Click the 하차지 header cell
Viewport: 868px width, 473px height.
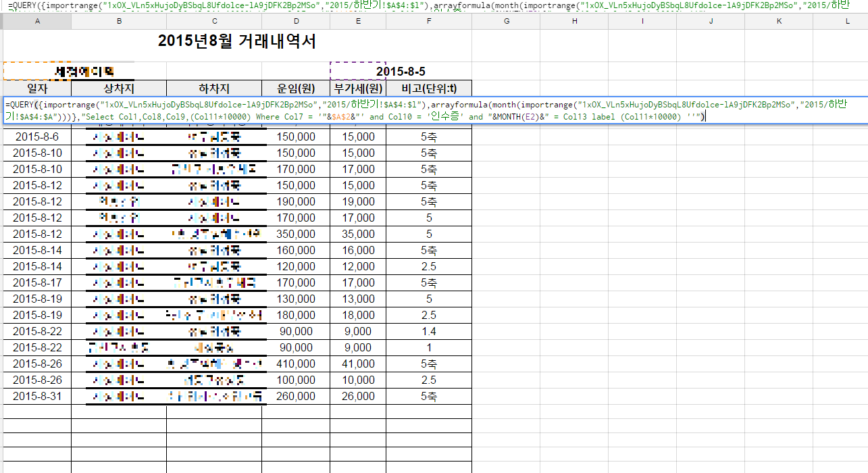pos(214,89)
